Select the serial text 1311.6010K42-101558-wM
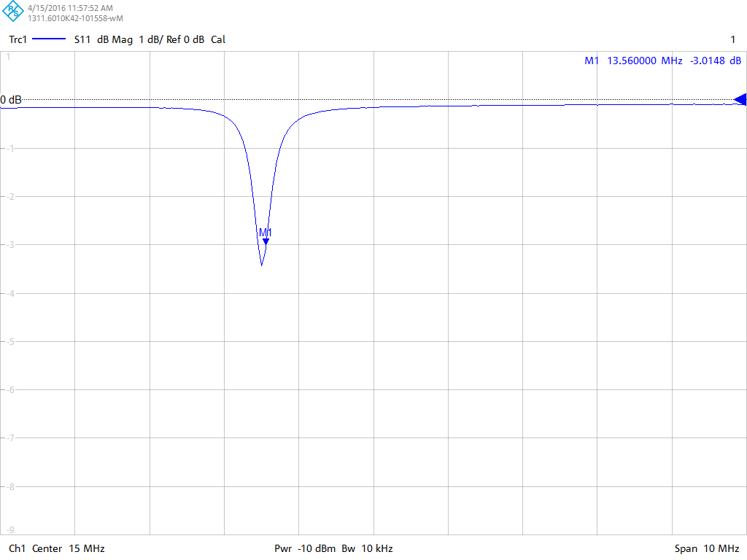 coord(75,18)
